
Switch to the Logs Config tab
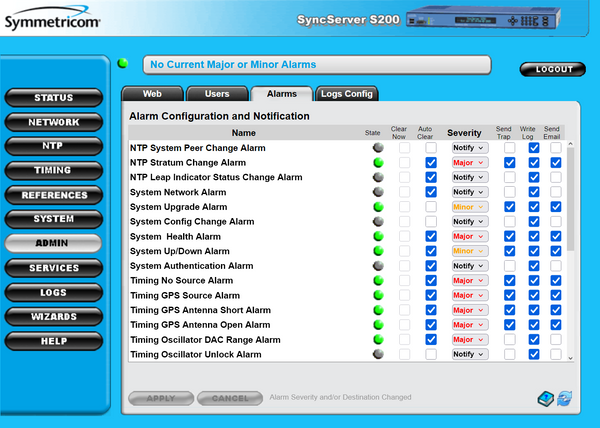pyautogui.click(x=346, y=94)
